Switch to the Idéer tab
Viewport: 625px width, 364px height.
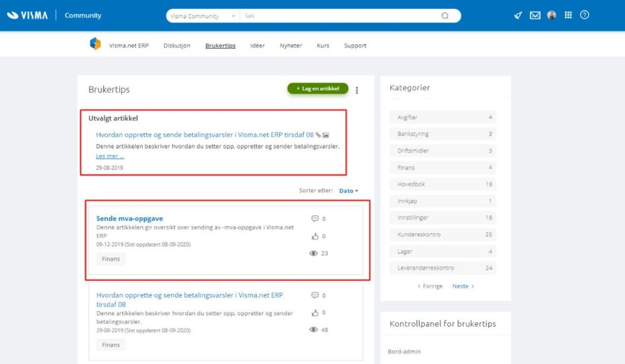pyautogui.click(x=258, y=46)
